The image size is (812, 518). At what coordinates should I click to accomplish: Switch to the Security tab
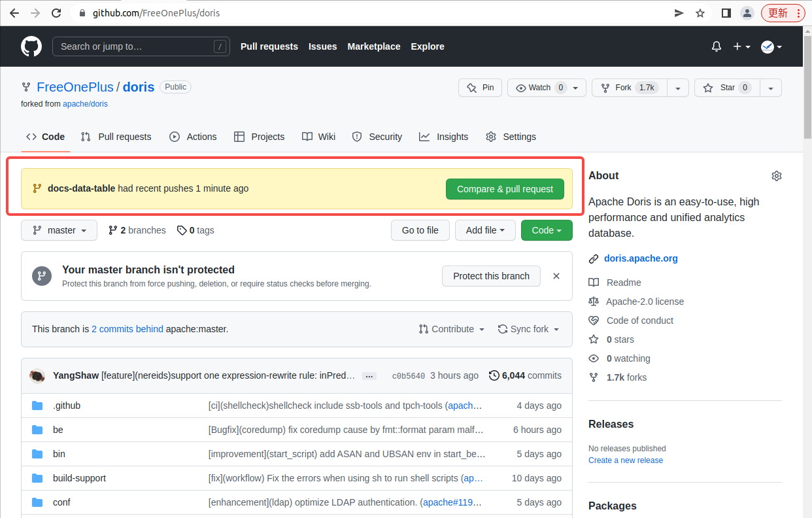(x=377, y=137)
